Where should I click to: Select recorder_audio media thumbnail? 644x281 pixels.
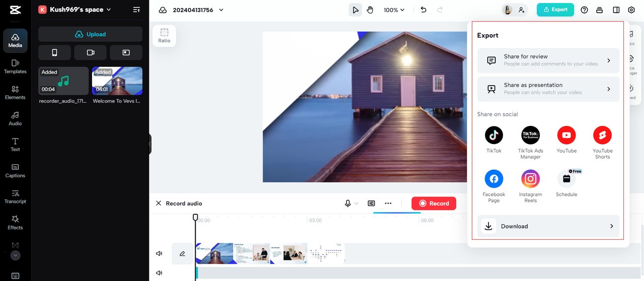pyautogui.click(x=63, y=81)
